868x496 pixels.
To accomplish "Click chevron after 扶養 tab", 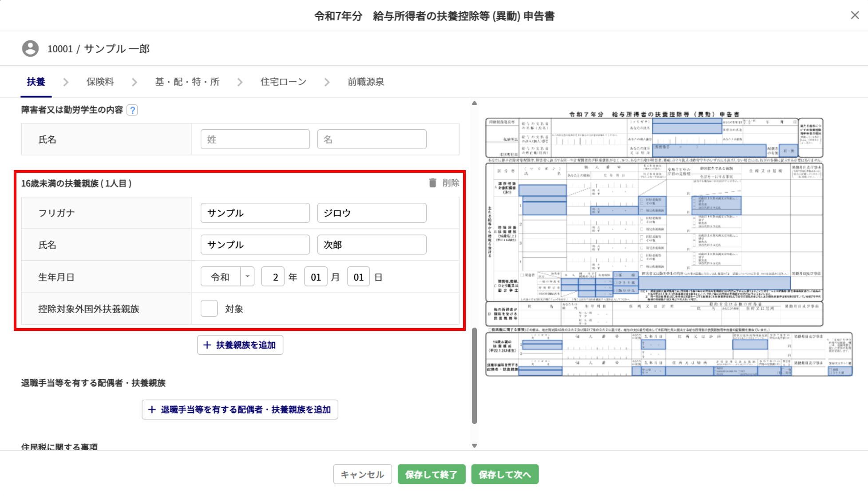I will (66, 82).
